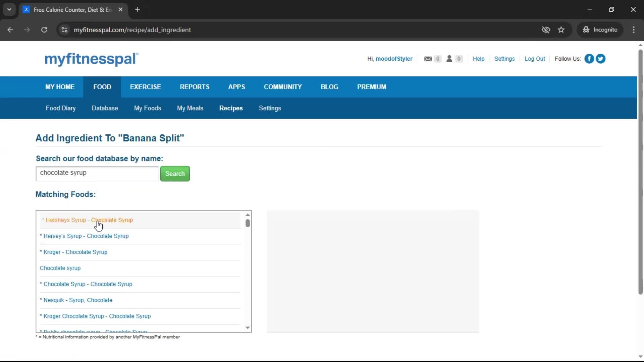Image resolution: width=644 pixels, height=362 pixels.
Task: Open the Help link
Action: [x=479, y=59]
